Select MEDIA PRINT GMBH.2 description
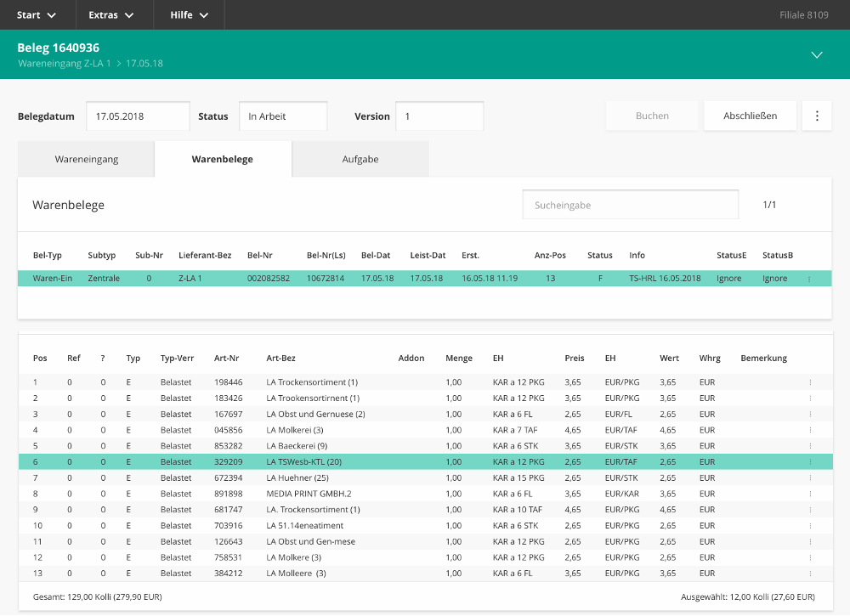 (x=309, y=494)
